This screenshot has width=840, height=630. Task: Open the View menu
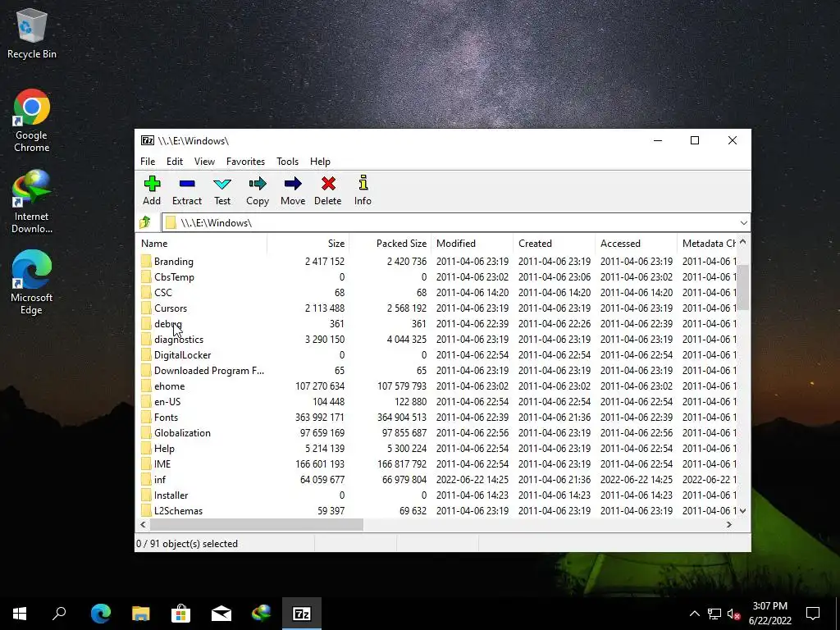click(204, 162)
